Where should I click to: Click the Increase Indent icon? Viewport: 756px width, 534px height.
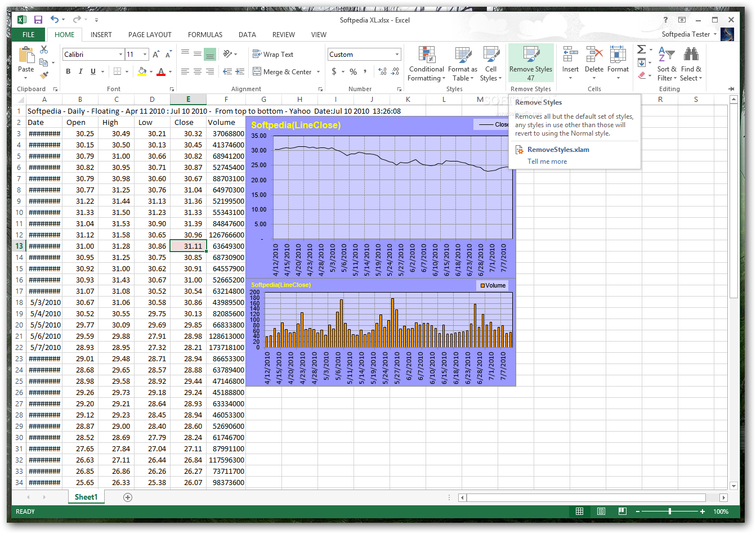tap(240, 71)
